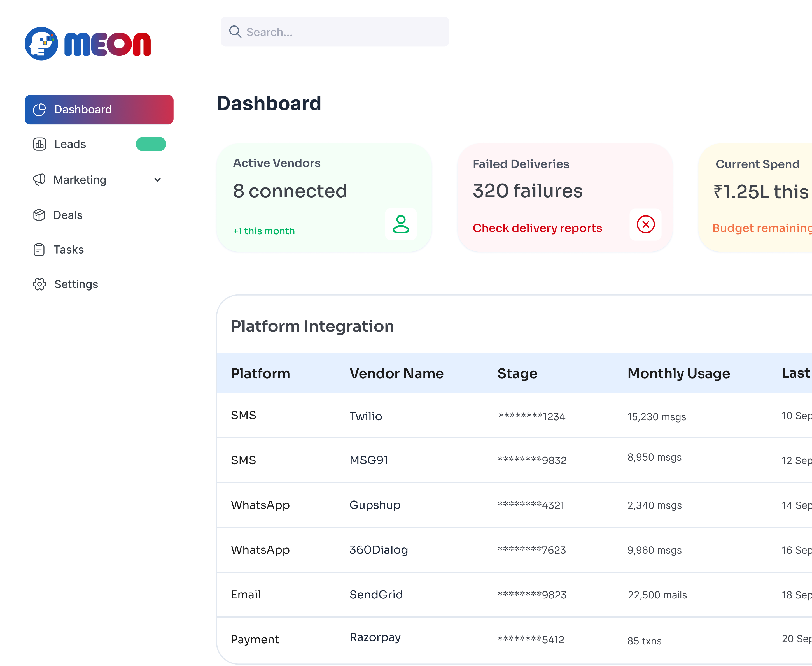Select the MSG91 vendor cell
Screen dimensions: 812x666
tap(369, 460)
